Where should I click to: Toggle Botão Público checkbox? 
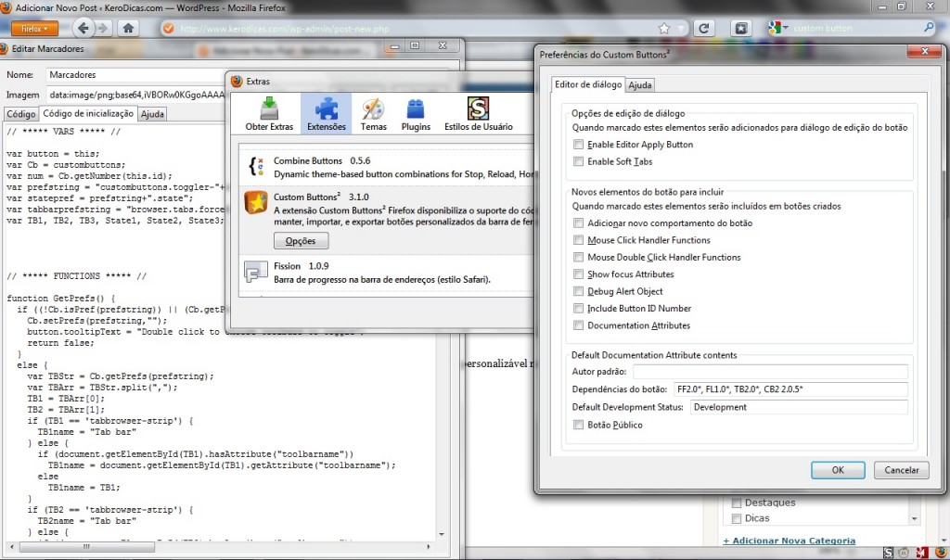tap(579, 425)
